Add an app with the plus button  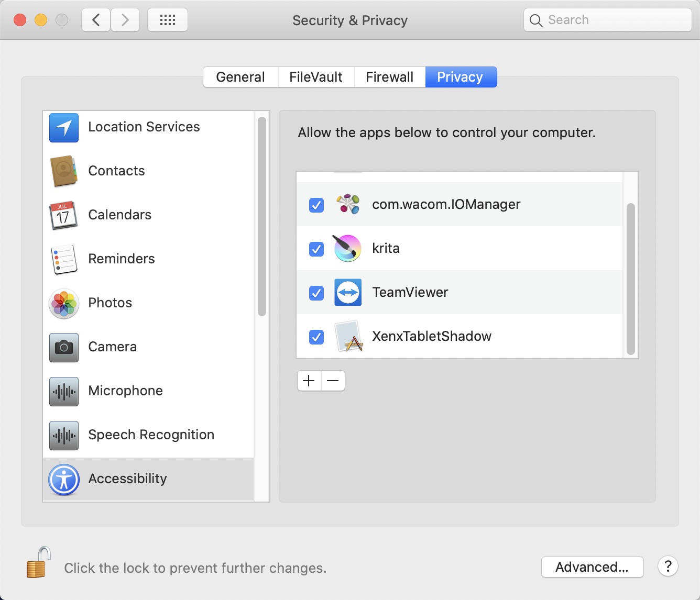pos(309,381)
